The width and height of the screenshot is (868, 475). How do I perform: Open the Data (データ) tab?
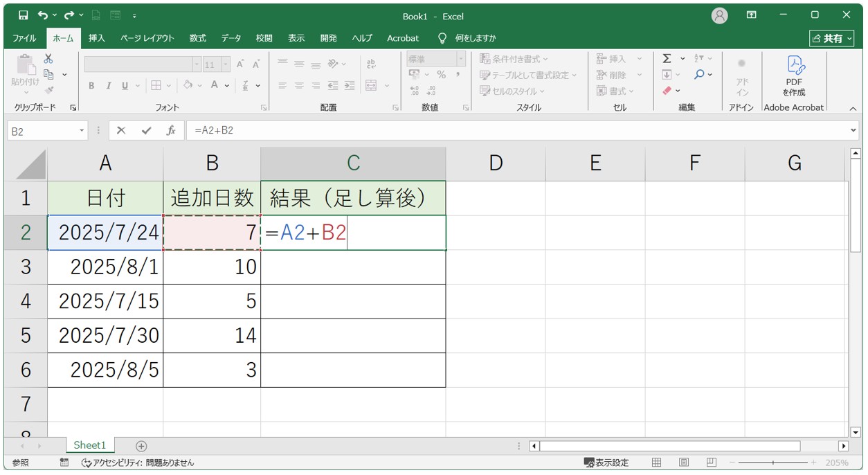(231, 38)
